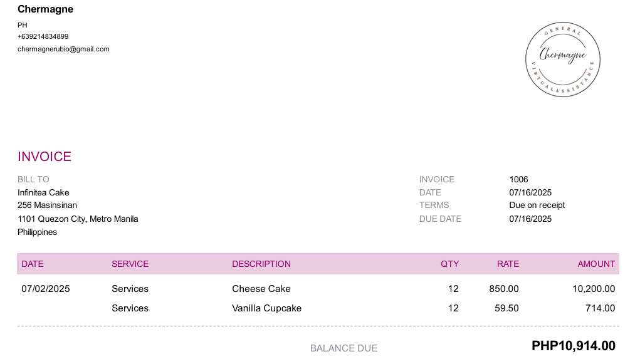Click the magenta INVOICE title
Viewport: 635px width, 364px height.
(45, 156)
